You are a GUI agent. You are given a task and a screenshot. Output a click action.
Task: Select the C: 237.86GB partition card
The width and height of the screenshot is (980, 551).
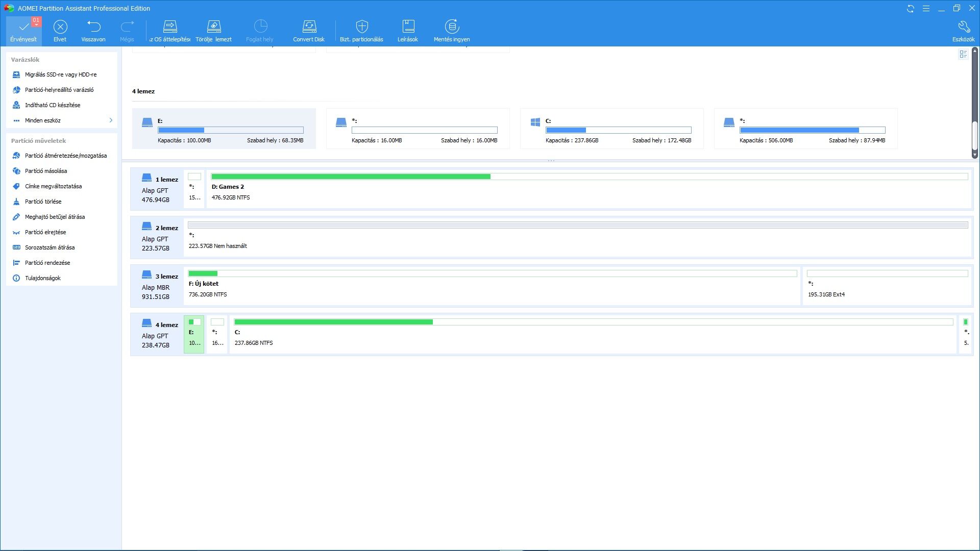[x=611, y=129]
